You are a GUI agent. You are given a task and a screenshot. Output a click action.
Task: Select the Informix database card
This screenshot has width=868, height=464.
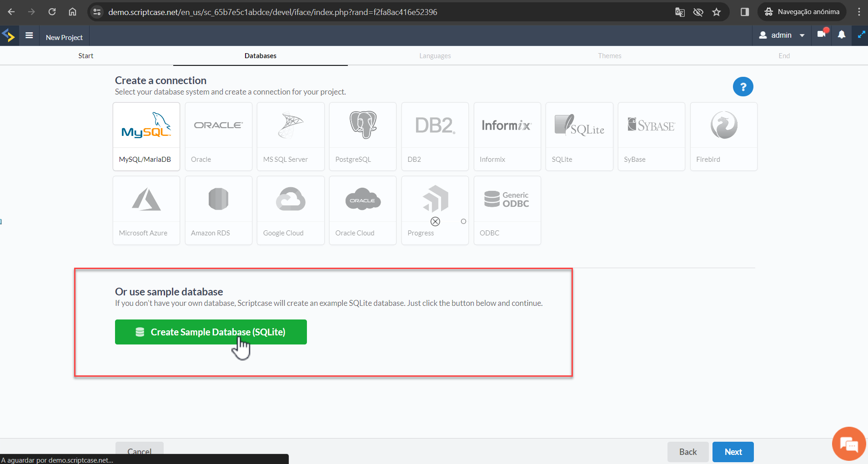(x=507, y=136)
